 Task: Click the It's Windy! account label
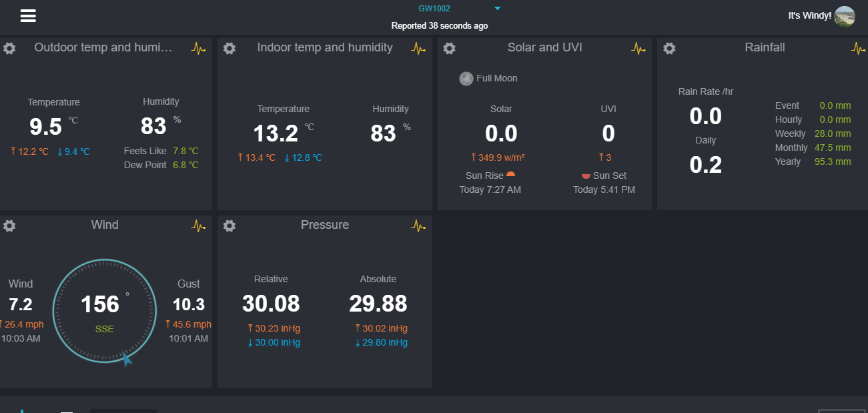810,15
